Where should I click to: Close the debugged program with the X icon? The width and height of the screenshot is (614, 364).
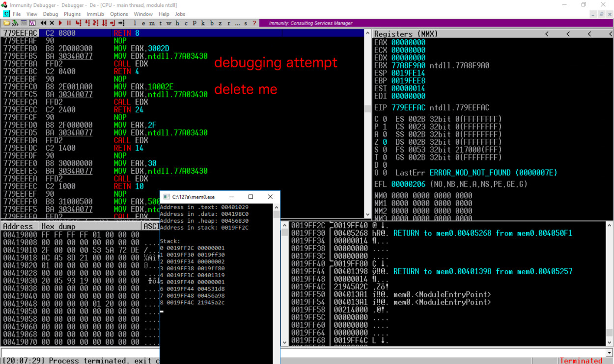[x=52, y=23]
